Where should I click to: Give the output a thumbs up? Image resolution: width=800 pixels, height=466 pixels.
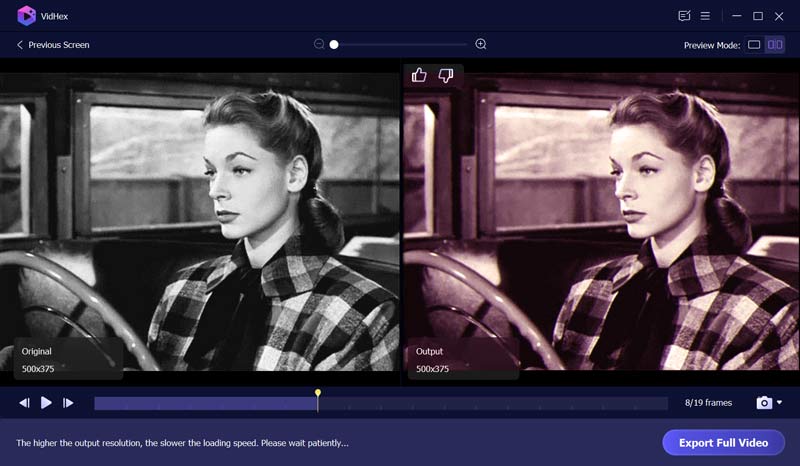[x=419, y=76]
